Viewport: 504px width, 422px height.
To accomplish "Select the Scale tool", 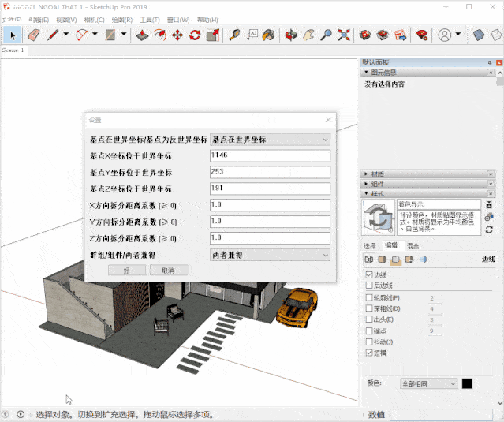I will point(212,35).
